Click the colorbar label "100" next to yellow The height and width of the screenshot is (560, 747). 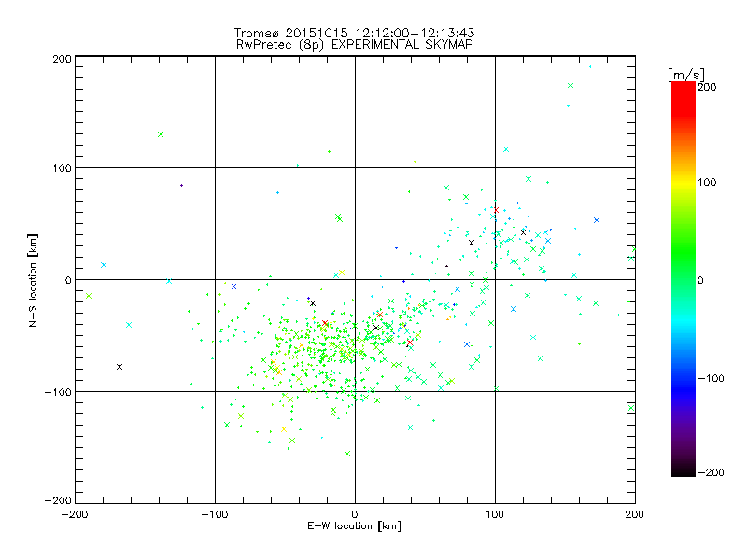[707, 182]
